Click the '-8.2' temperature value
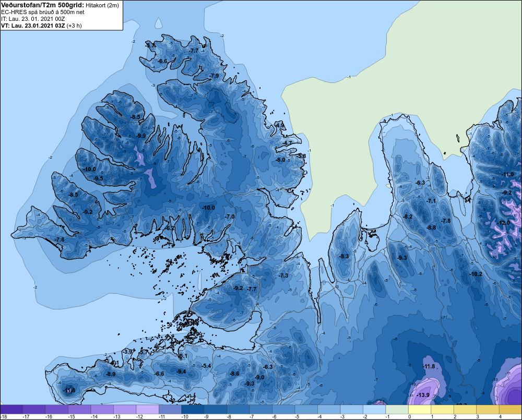 point(408,217)
